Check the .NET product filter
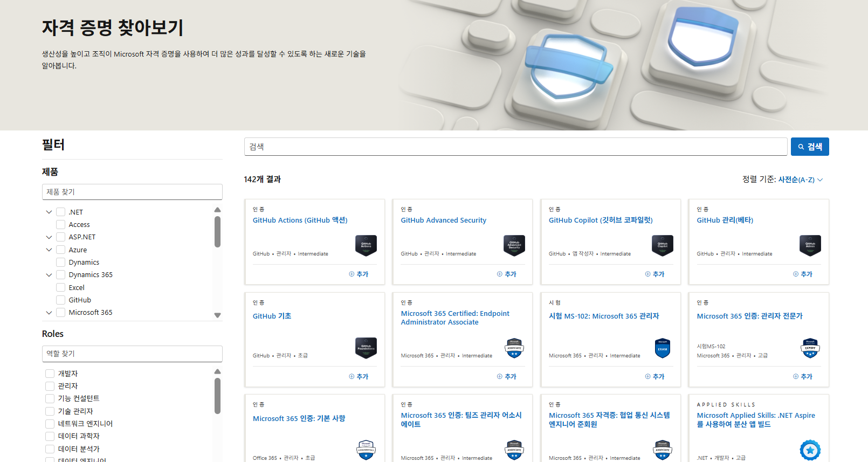 pos(61,212)
